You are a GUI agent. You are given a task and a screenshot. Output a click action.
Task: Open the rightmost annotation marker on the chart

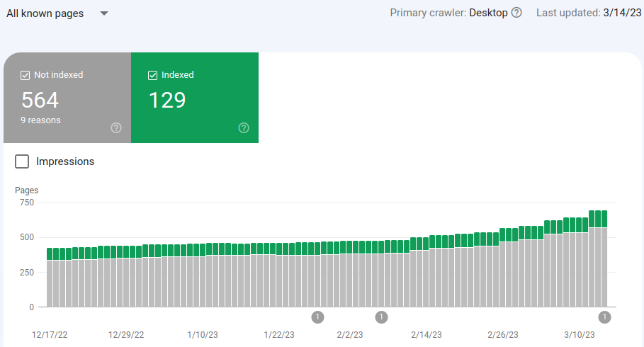coord(604,317)
